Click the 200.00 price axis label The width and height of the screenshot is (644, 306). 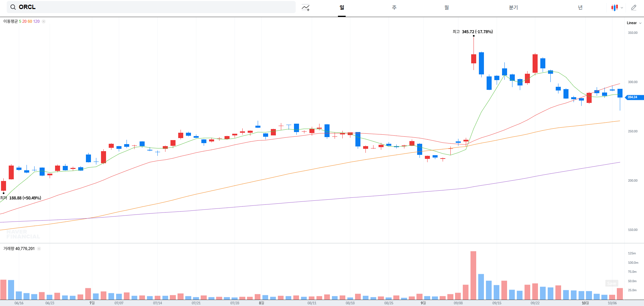click(633, 181)
